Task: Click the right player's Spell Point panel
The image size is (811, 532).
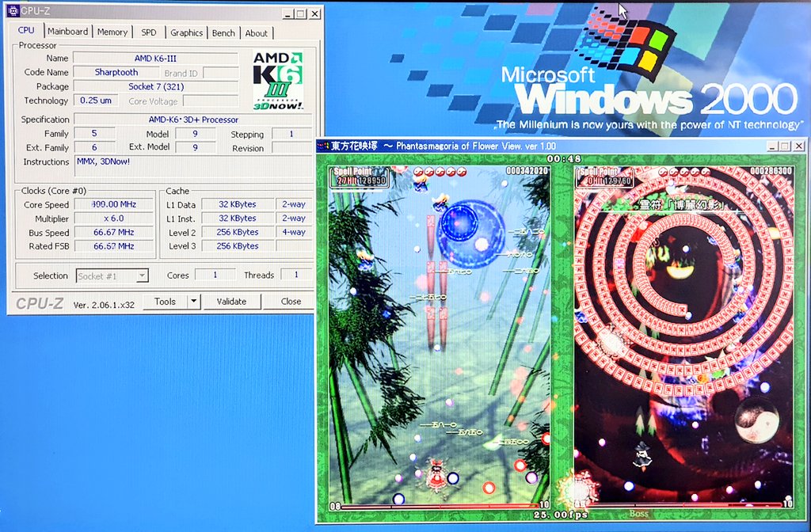Action: coord(605,177)
